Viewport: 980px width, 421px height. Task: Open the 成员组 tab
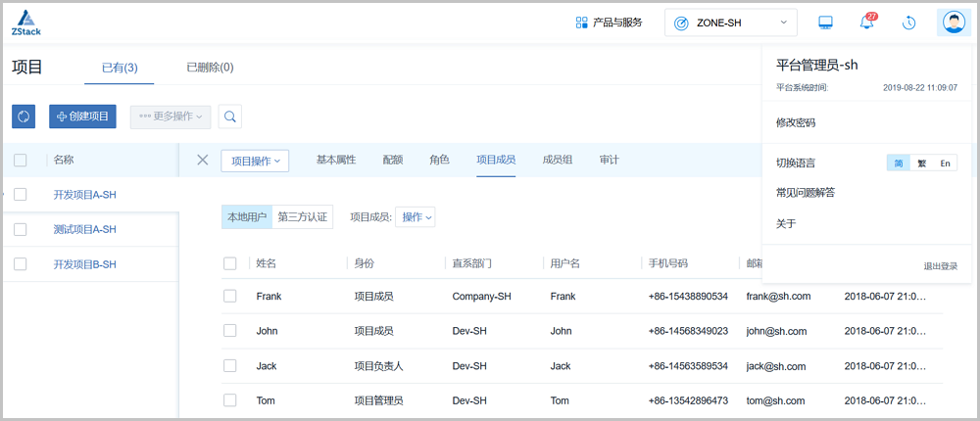point(557,160)
